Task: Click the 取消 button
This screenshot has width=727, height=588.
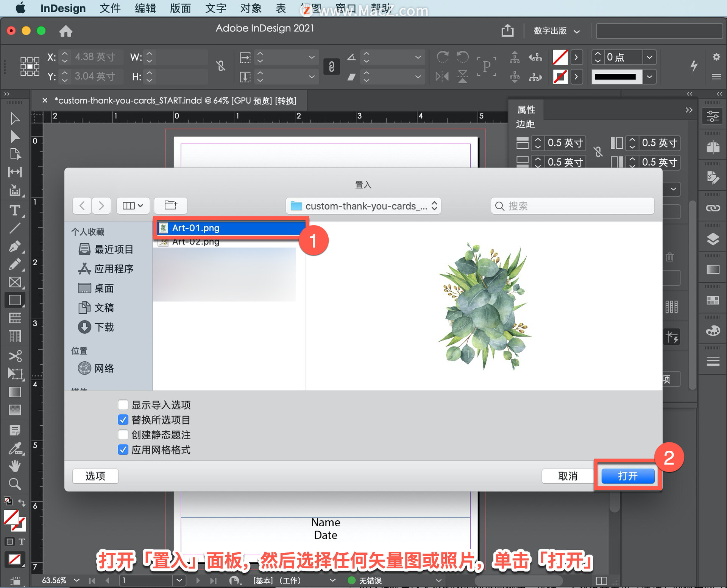Action: coord(567,476)
